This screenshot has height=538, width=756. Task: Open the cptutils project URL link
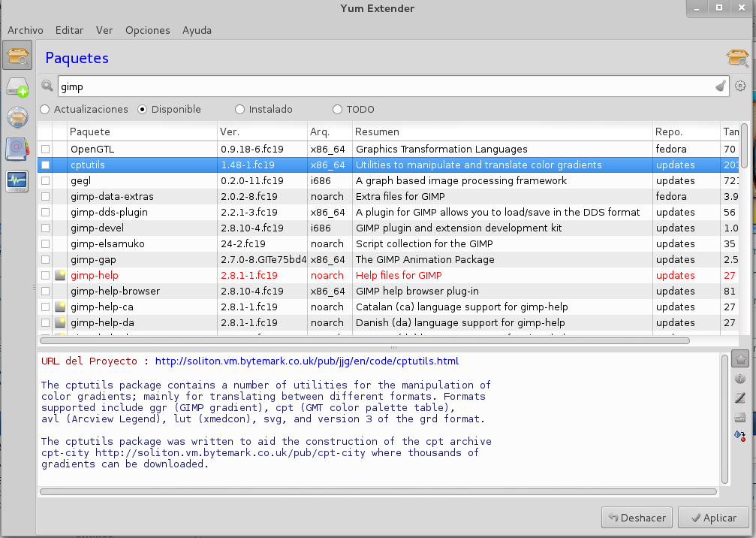pos(306,361)
